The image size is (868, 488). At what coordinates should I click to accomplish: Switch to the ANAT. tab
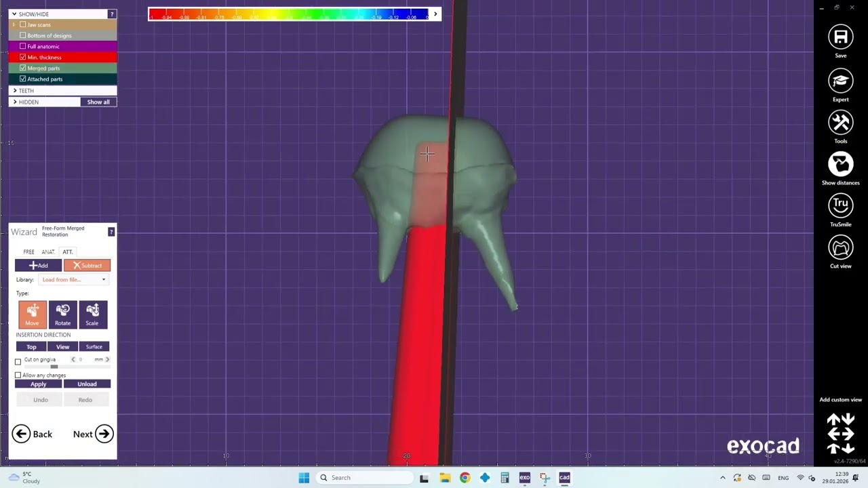pyautogui.click(x=48, y=252)
